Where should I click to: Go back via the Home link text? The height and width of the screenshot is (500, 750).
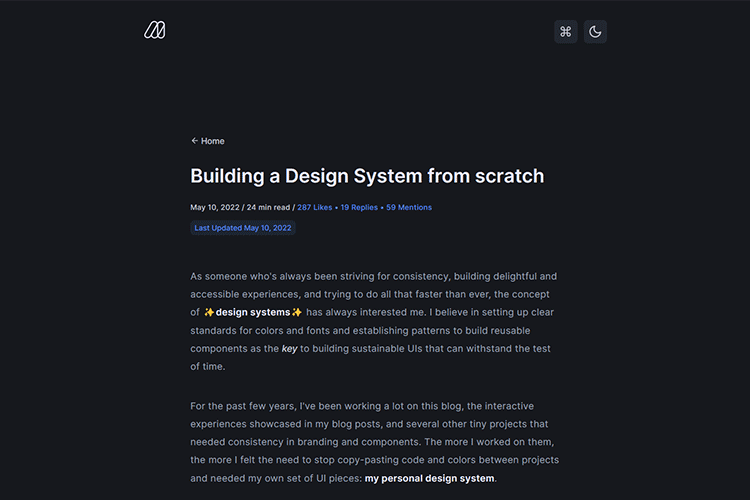point(212,141)
